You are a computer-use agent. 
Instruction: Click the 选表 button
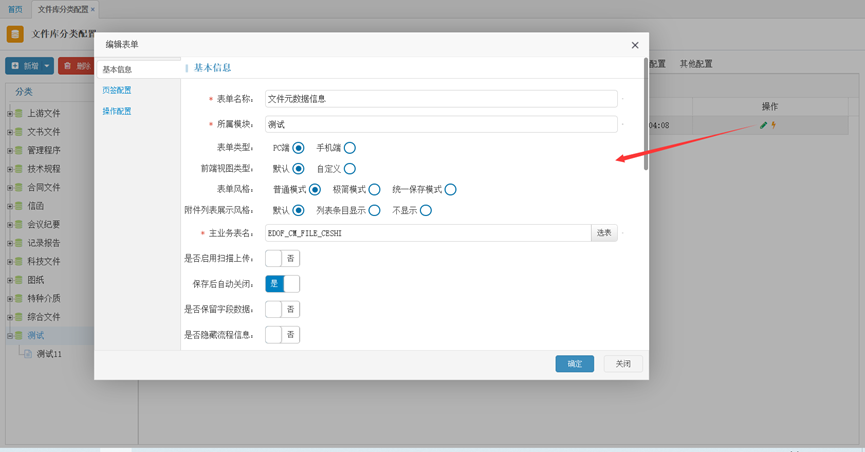604,233
